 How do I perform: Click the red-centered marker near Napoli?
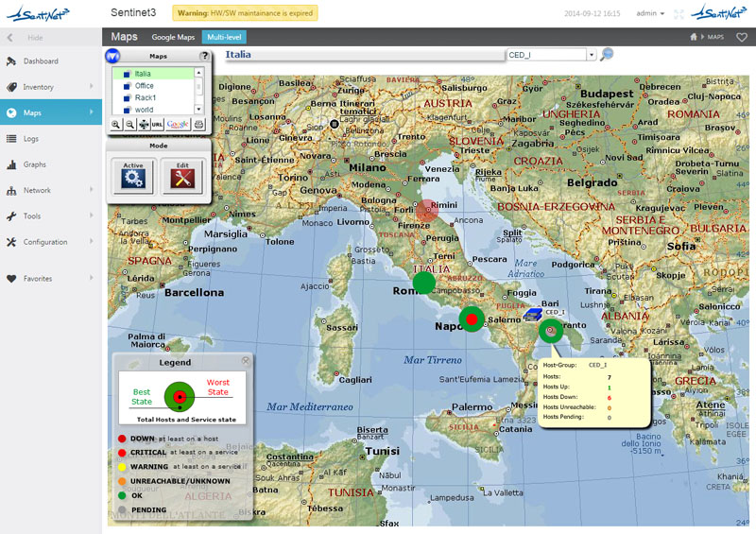472,319
